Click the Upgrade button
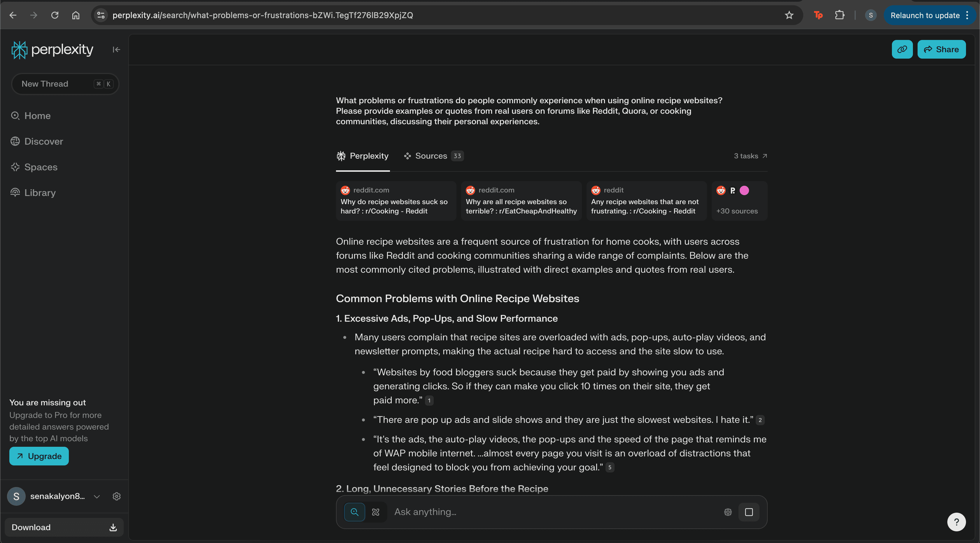Image resolution: width=980 pixels, height=543 pixels. click(x=39, y=456)
